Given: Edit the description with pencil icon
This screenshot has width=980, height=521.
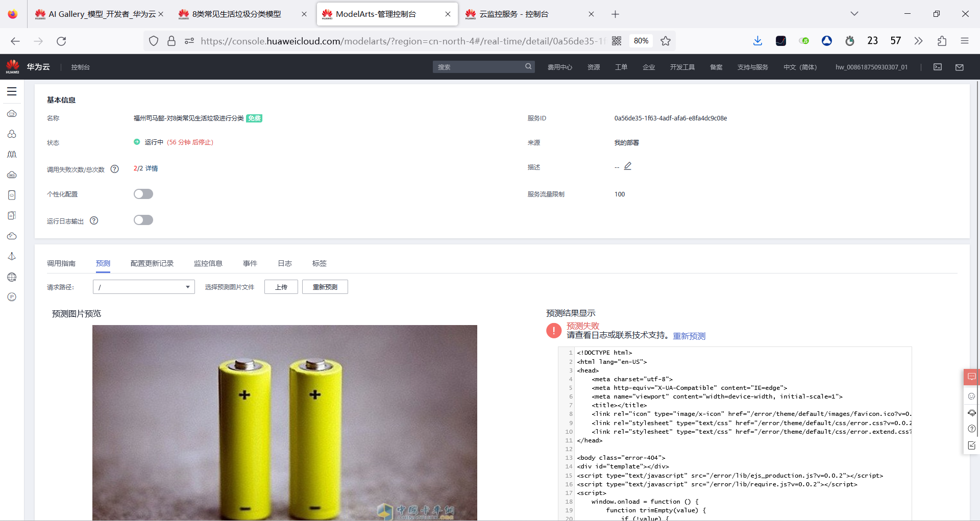Looking at the screenshot, I should point(628,166).
